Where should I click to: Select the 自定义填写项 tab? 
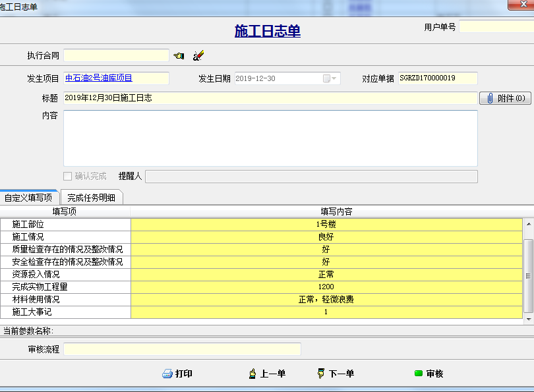28,197
